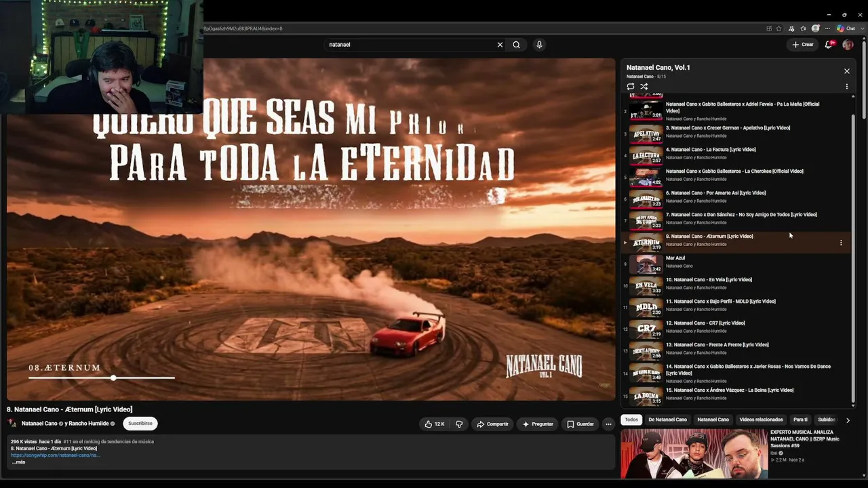Open the browser Favorites list icon
Viewport: 868px width, 488px height.
point(803,28)
